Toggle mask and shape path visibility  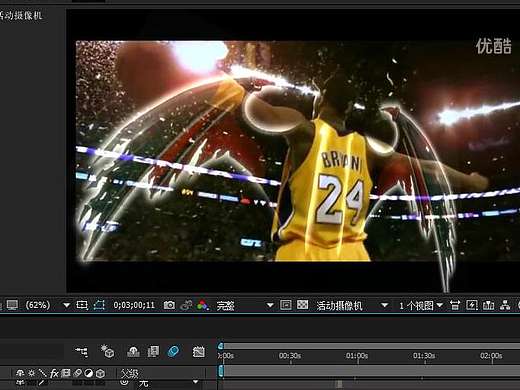click(x=99, y=305)
